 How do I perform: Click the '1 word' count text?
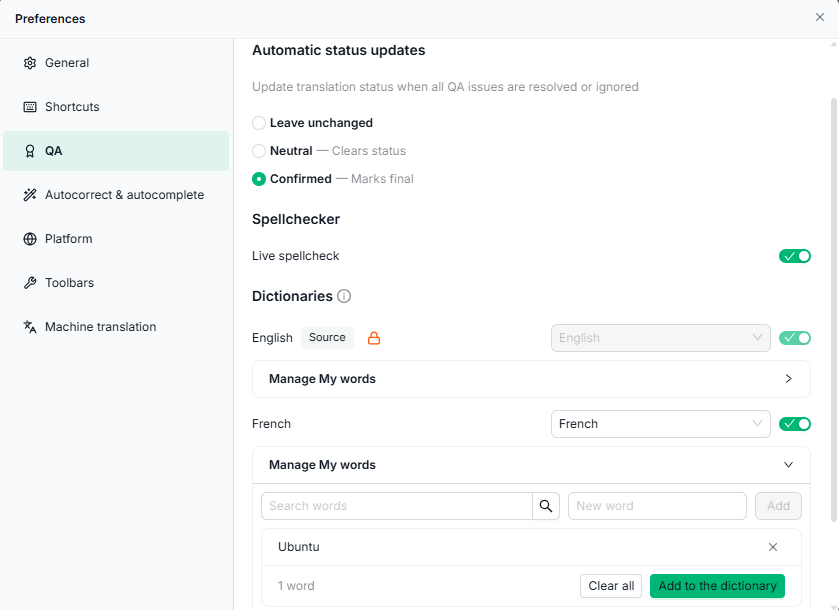(296, 586)
